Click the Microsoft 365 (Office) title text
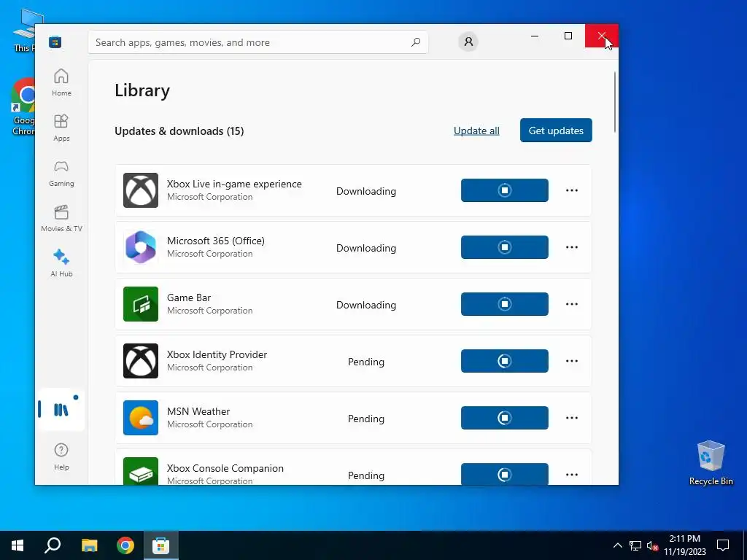Screen dimensions: 747x560 216,241
